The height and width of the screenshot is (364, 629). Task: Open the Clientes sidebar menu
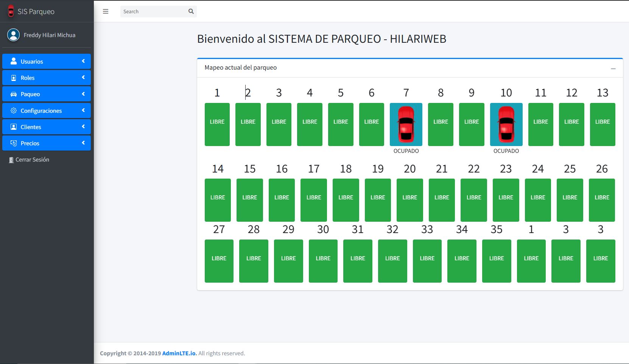tap(31, 127)
